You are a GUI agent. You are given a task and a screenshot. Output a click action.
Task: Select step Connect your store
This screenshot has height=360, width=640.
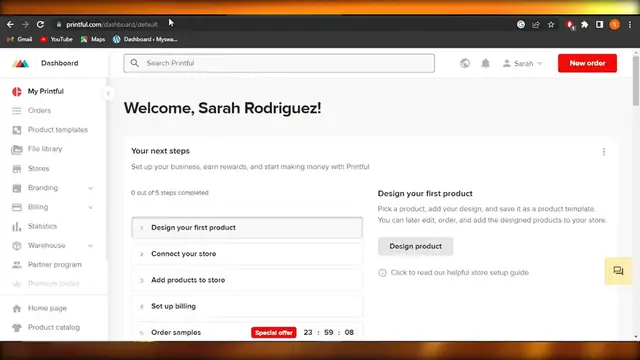tap(247, 254)
